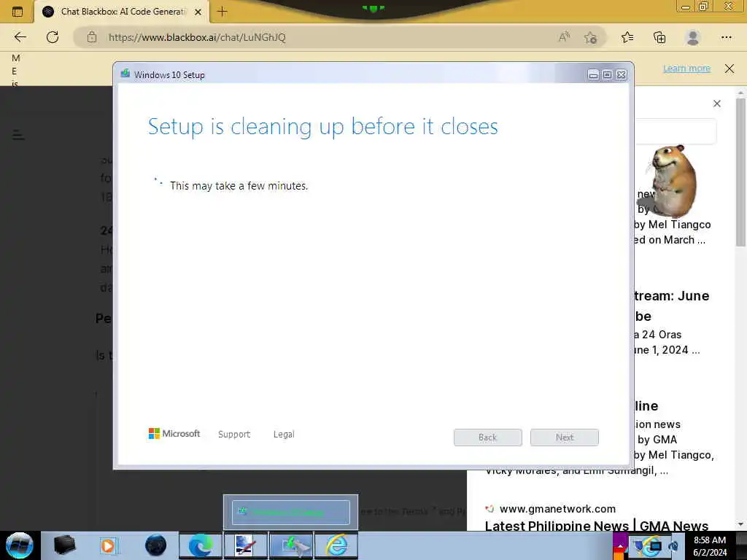Image resolution: width=747 pixels, height=560 pixels.
Task: Dismiss the Edge notification bar
Action: click(x=729, y=69)
